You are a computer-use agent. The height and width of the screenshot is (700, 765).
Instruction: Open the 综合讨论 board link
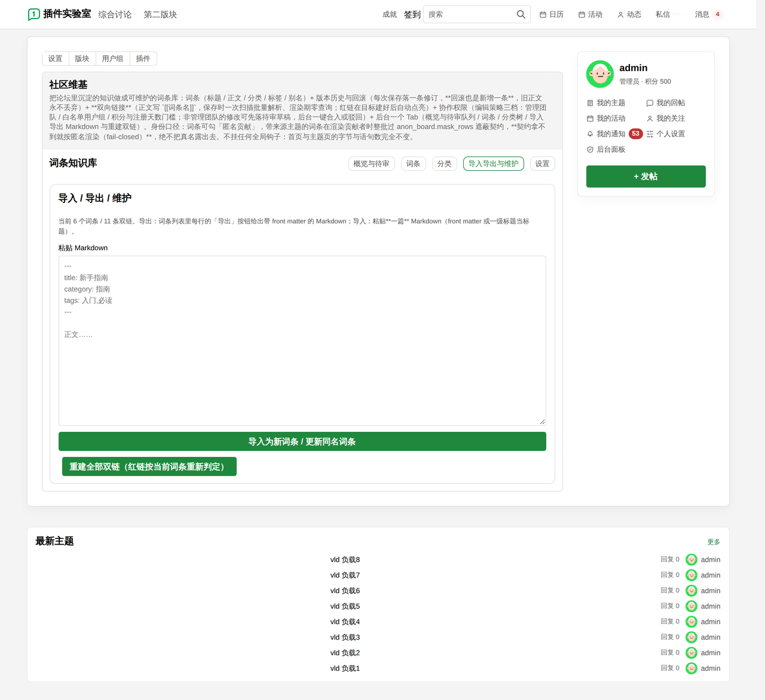(x=115, y=14)
